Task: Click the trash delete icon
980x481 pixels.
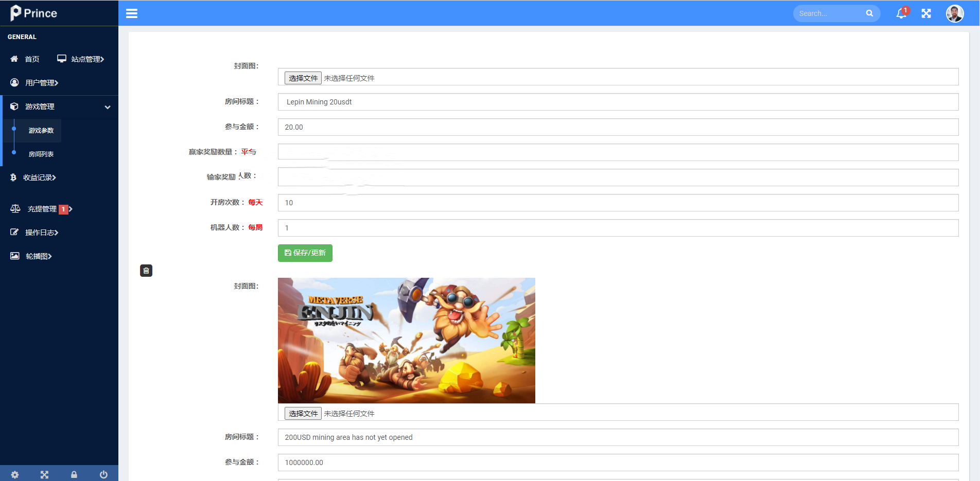Action: tap(146, 271)
